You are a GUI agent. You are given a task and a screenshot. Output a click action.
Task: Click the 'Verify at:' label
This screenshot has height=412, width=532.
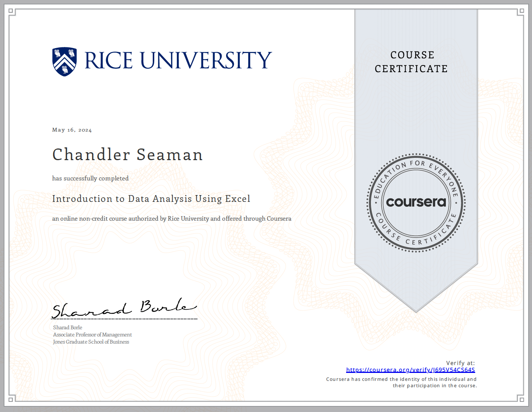coord(461,363)
